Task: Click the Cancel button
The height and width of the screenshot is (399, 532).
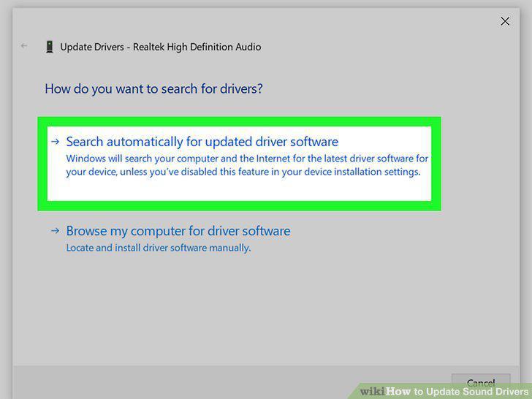Action: pos(481,383)
